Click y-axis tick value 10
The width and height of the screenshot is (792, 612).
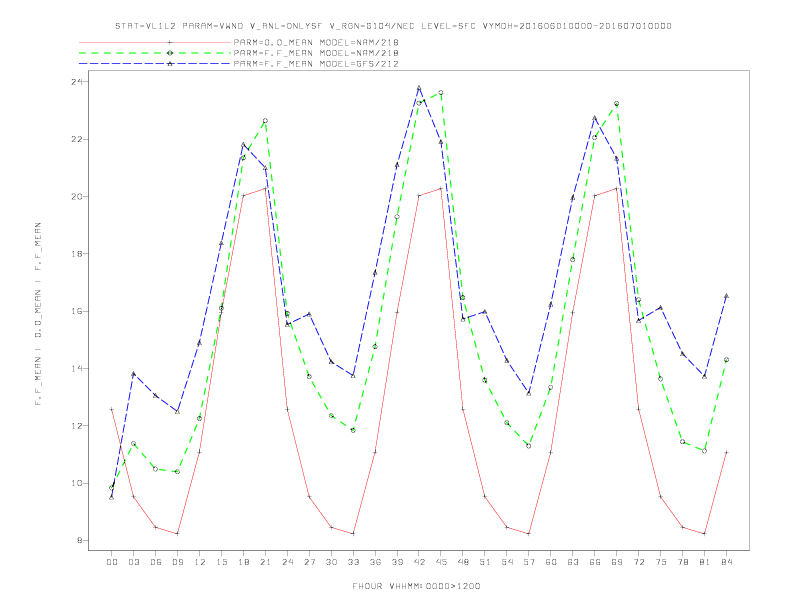tap(77, 483)
